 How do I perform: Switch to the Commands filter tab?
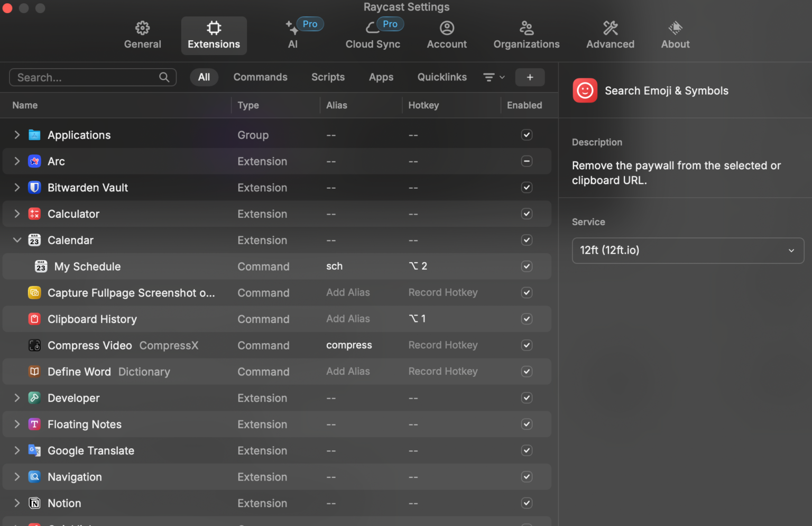(x=260, y=77)
